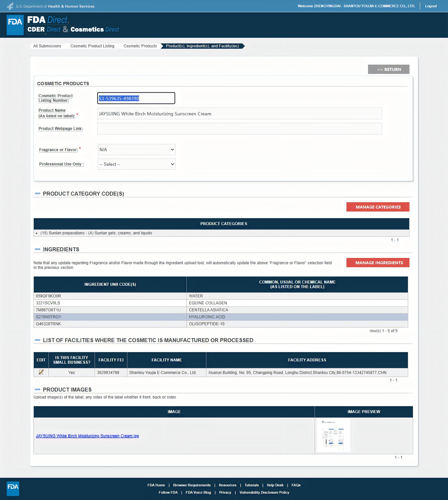
Task: Click the Cosmetic Product Listing Number input
Action: point(135,98)
